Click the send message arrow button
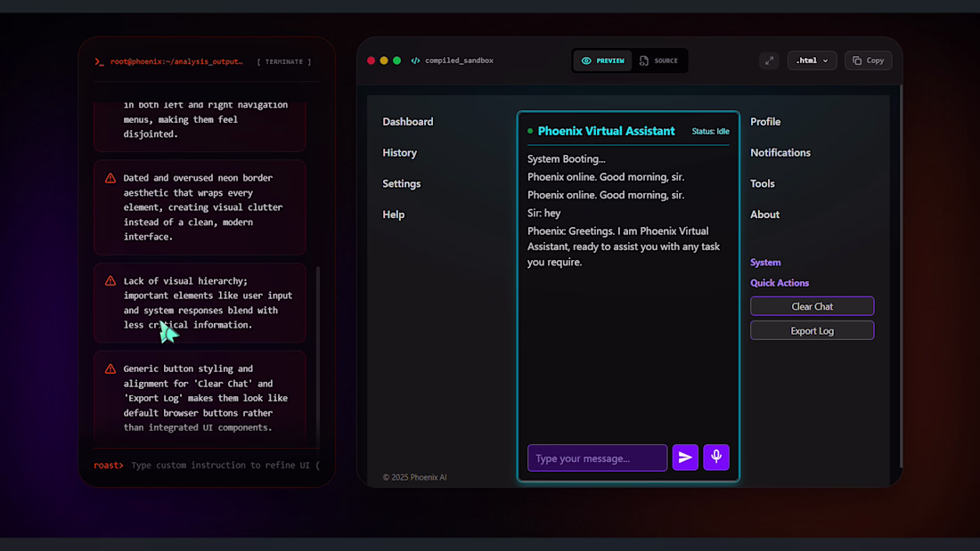The image size is (980, 551). point(685,458)
